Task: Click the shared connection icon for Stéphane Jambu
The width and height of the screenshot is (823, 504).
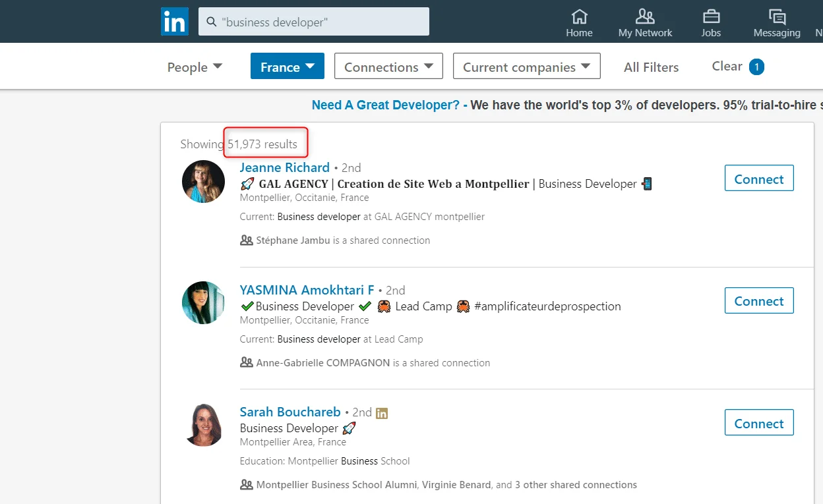Action: coord(247,240)
